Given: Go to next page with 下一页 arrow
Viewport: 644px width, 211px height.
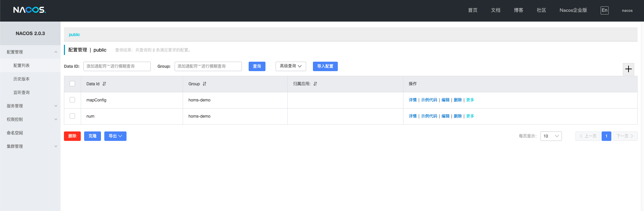Looking at the screenshot, I should (x=625, y=136).
